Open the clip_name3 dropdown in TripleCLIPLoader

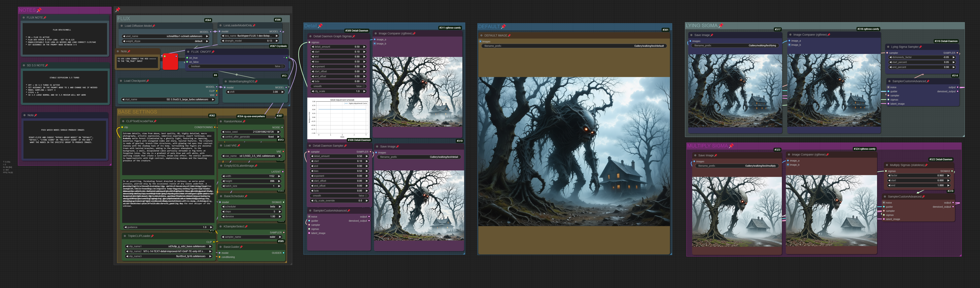tap(169, 256)
